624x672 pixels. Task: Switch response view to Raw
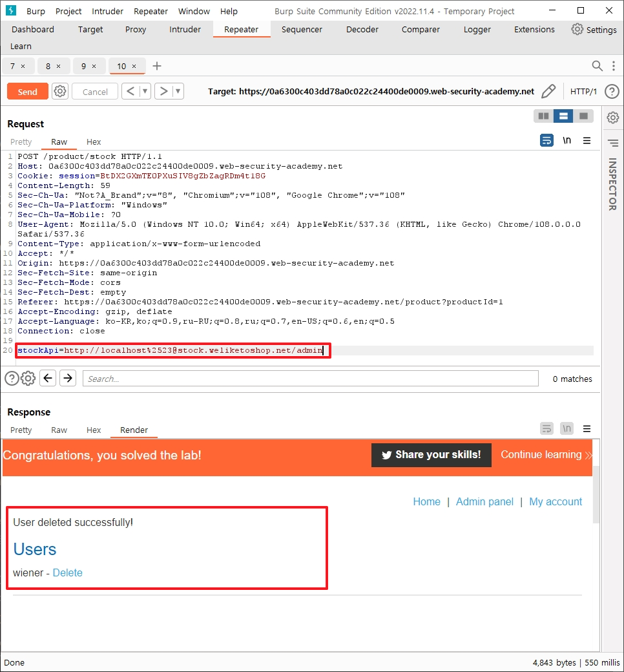(59, 430)
